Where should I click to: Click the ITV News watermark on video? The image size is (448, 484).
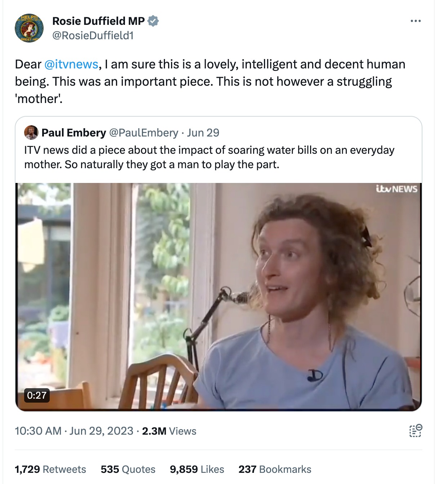tap(397, 189)
